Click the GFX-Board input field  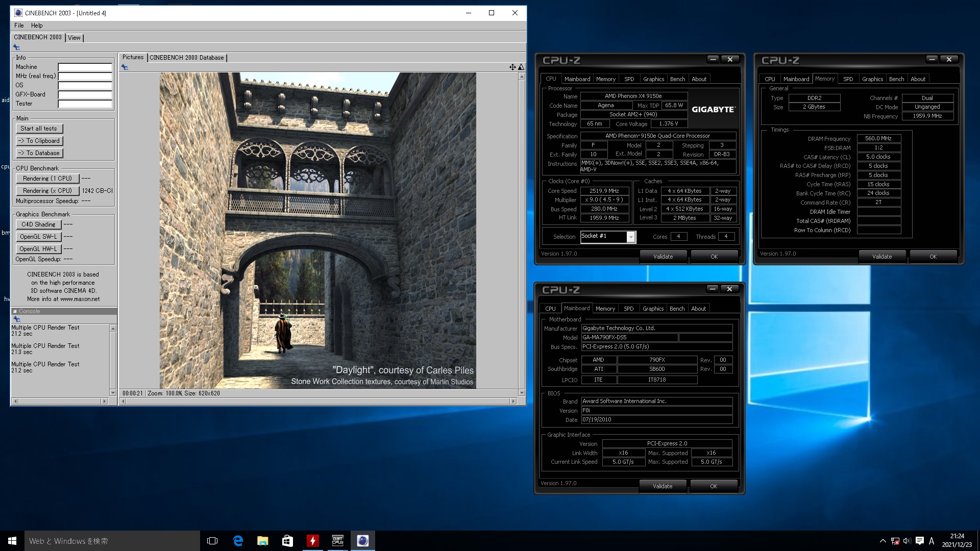[85, 94]
